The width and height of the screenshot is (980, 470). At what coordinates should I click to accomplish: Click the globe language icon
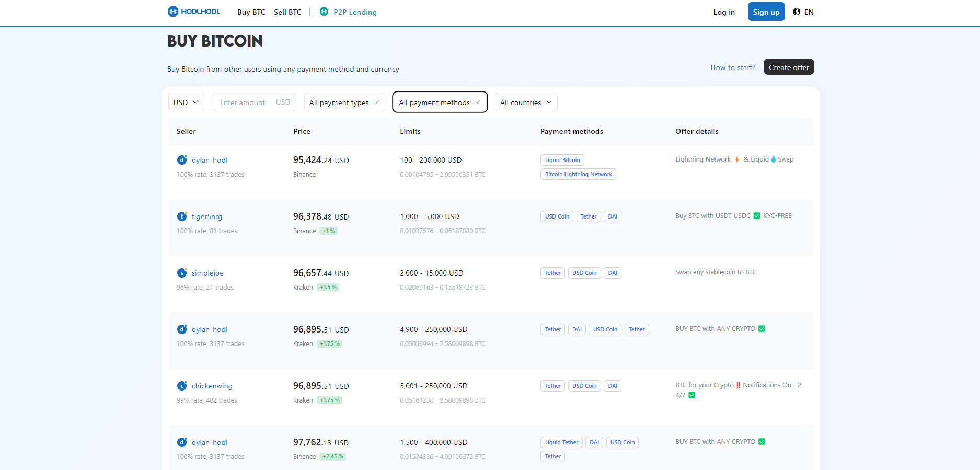point(797,12)
